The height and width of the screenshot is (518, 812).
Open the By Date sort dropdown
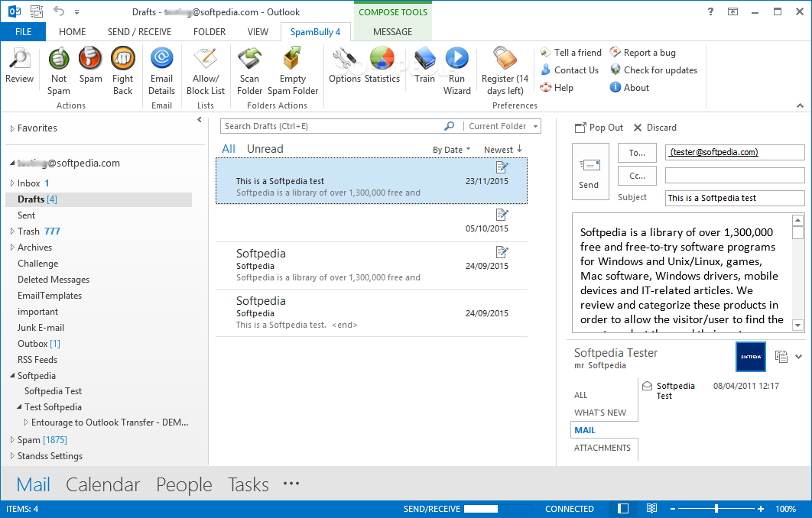(x=452, y=150)
